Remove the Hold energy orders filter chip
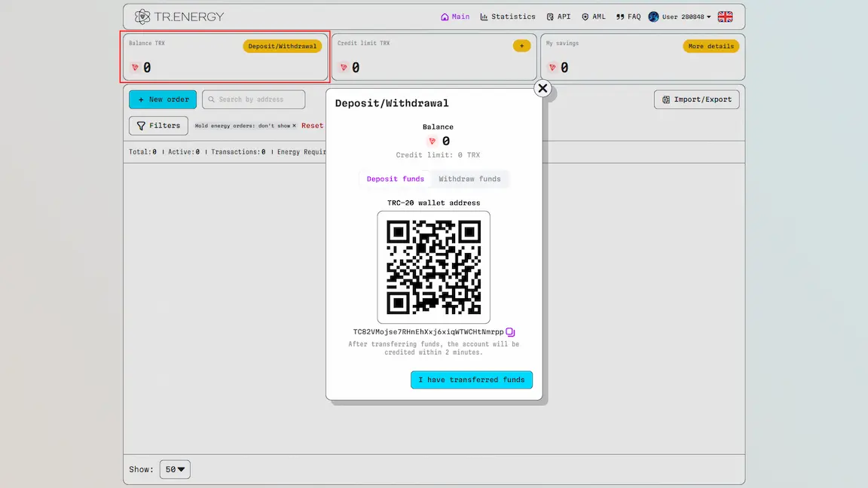868x488 pixels. [294, 126]
